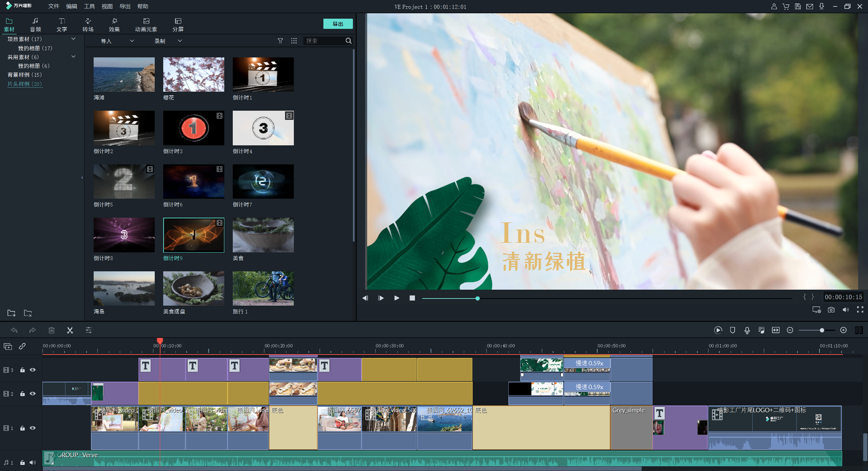Toggle the auto link chain icon
This screenshot has height=471, width=868.
22,347
